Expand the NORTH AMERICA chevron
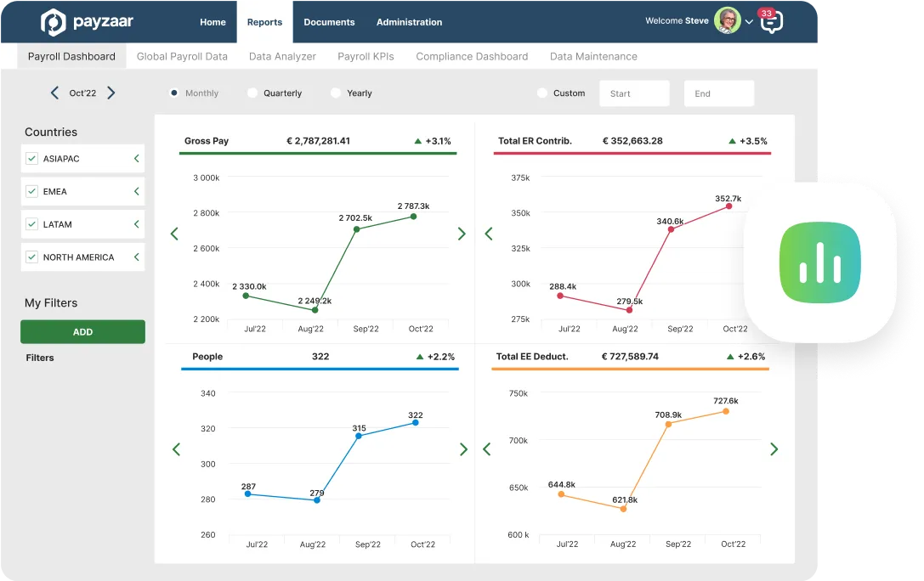Image resolution: width=924 pixels, height=581 pixels. click(136, 257)
